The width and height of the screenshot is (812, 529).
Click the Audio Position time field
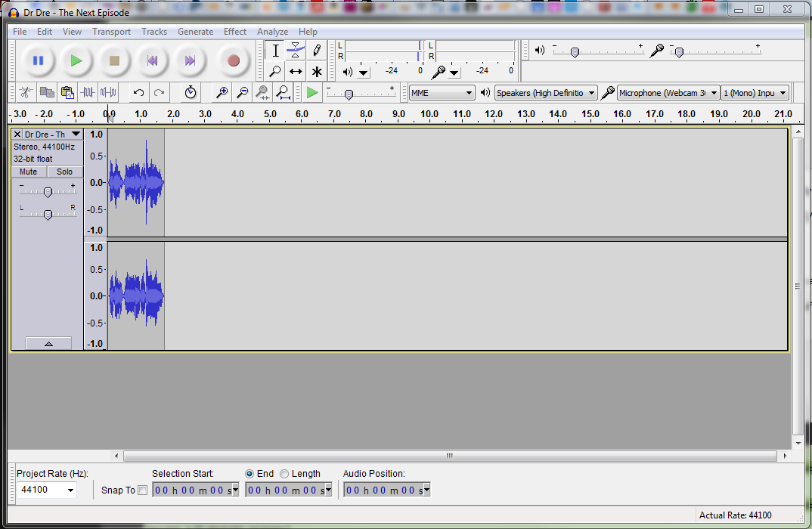[387, 490]
